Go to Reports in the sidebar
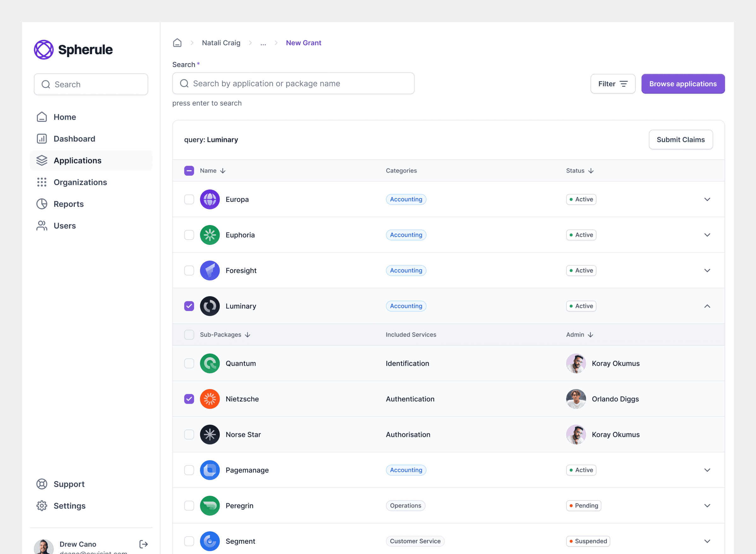The width and height of the screenshot is (756, 554). point(68,204)
